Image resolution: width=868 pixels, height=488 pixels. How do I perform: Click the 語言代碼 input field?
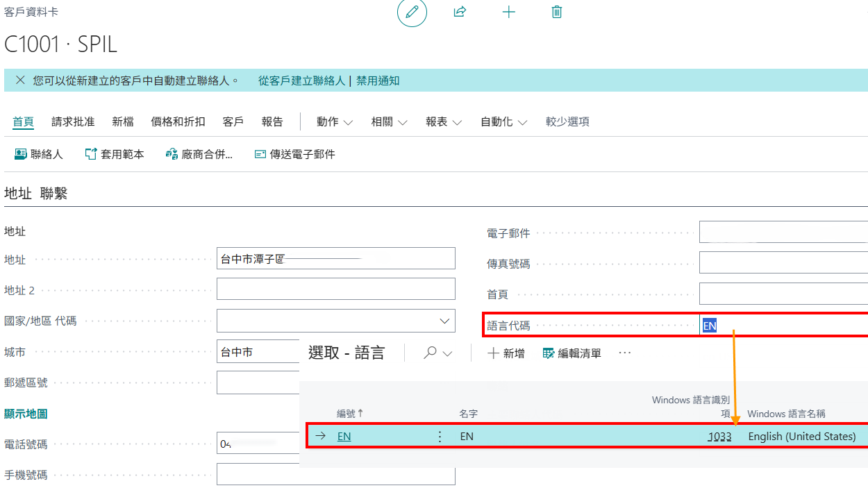point(783,326)
